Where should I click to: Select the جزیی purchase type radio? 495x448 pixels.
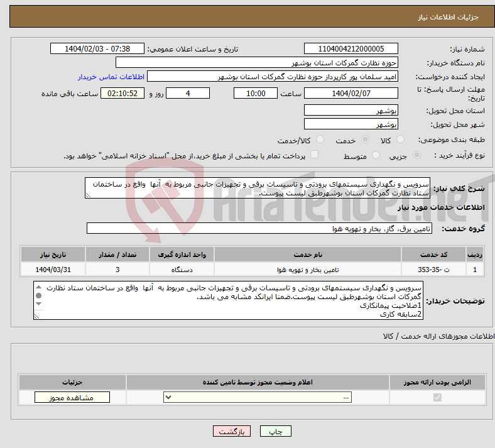[416, 155]
